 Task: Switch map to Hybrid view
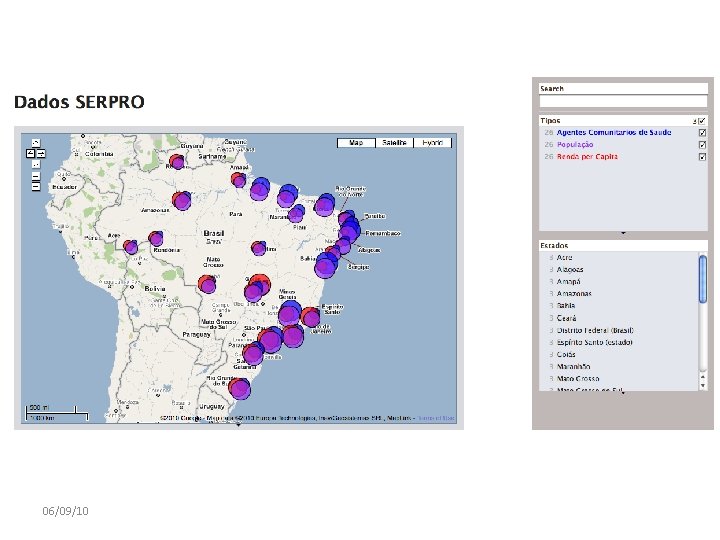(x=433, y=143)
